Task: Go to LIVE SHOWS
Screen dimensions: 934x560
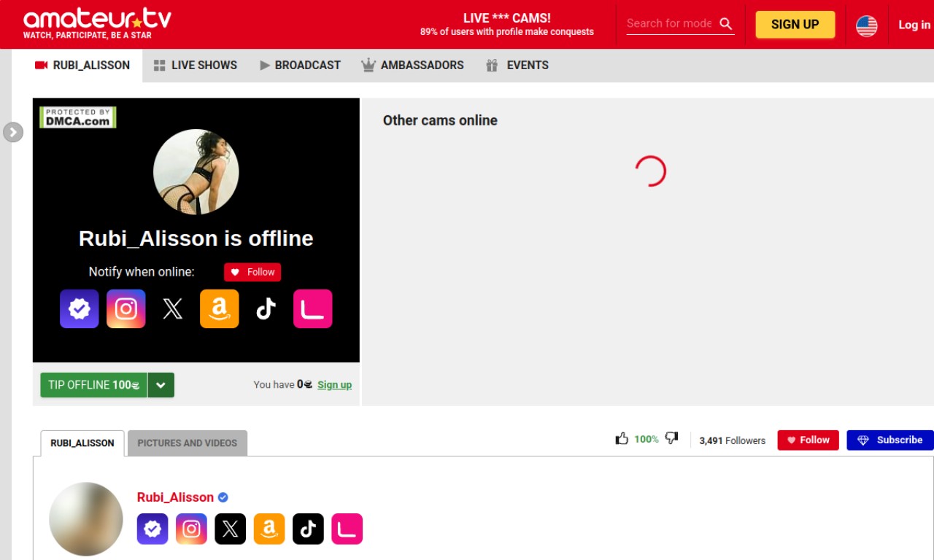Action: pyautogui.click(x=196, y=65)
